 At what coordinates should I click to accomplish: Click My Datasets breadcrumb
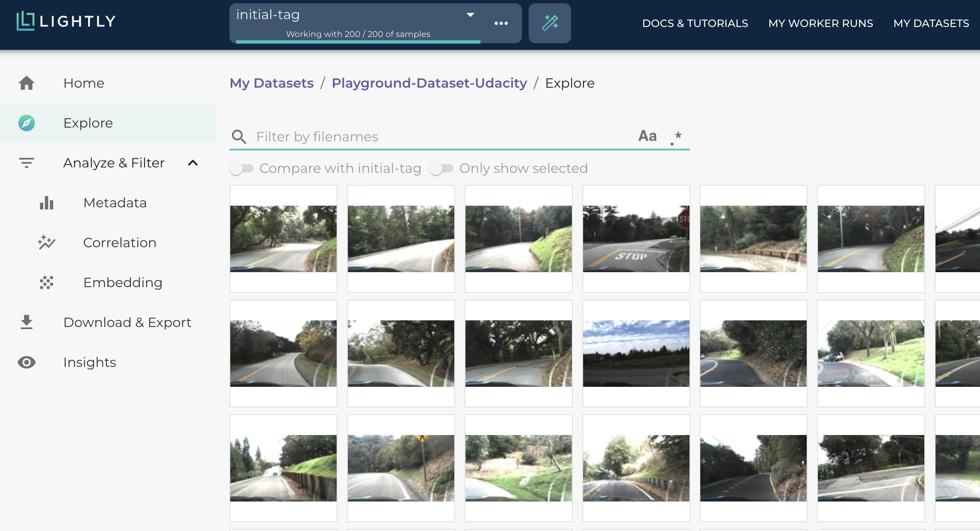click(272, 83)
